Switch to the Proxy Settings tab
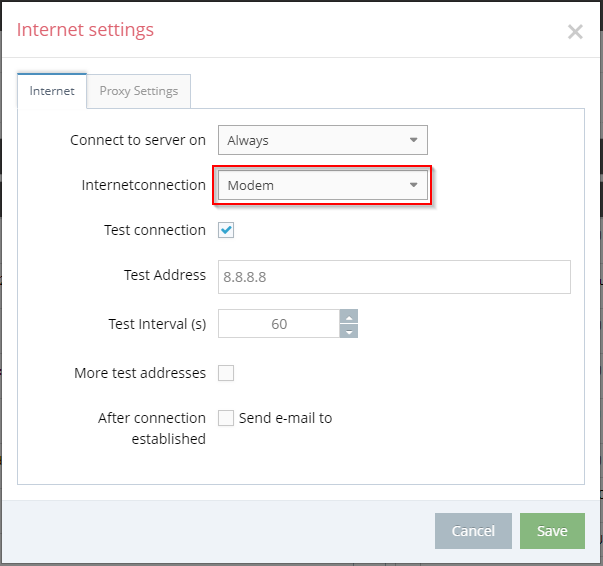Image resolution: width=603 pixels, height=566 pixels. click(x=138, y=91)
